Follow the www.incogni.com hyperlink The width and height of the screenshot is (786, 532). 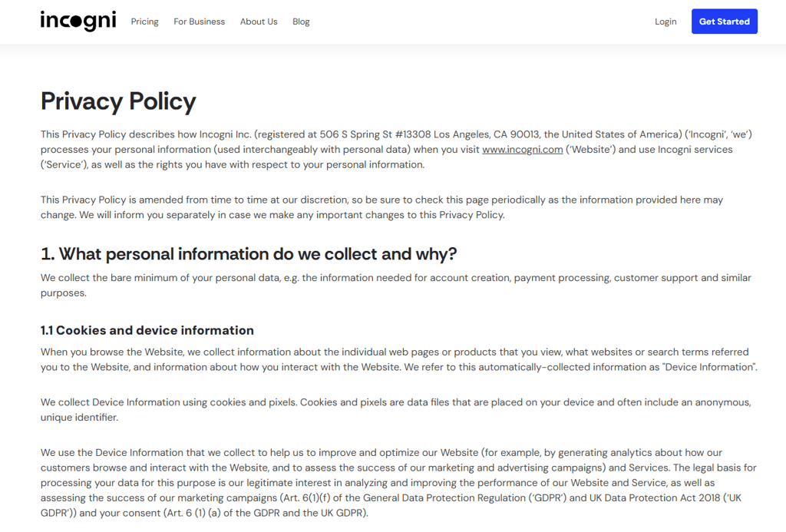(x=522, y=150)
